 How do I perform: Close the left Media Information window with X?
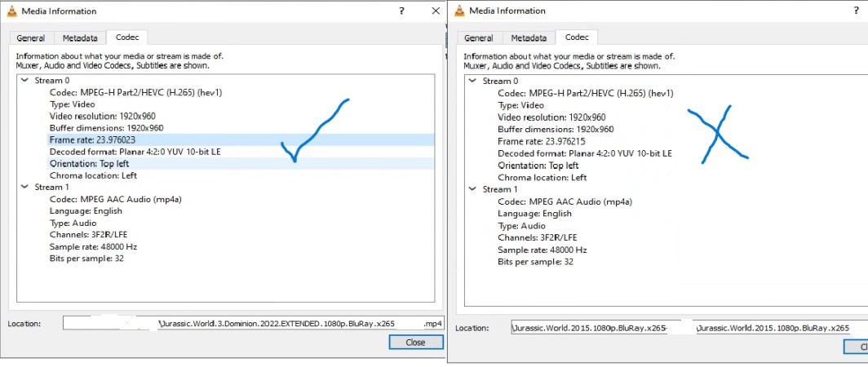pyautogui.click(x=436, y=11)
